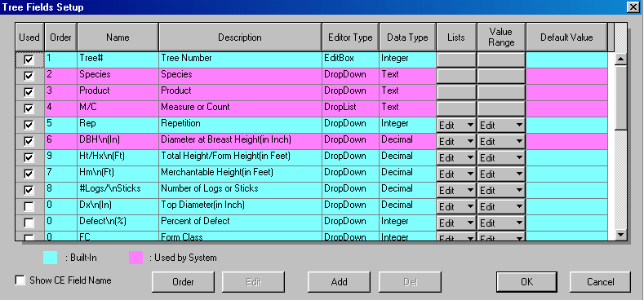Screen dimensions: 644x300
Task: Toggle Used checkbox for Hm\n(Ft) row
Action: (x=29, y=174)
